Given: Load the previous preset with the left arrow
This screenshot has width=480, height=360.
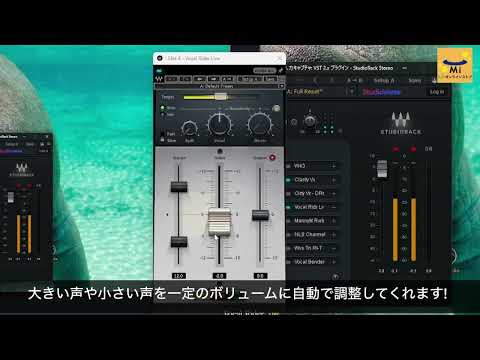Looking at the screenshot, I should click(x=199, y=79).
